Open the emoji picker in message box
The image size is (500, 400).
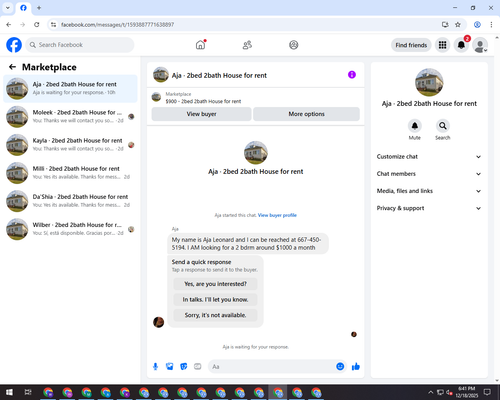pos(340,367)
